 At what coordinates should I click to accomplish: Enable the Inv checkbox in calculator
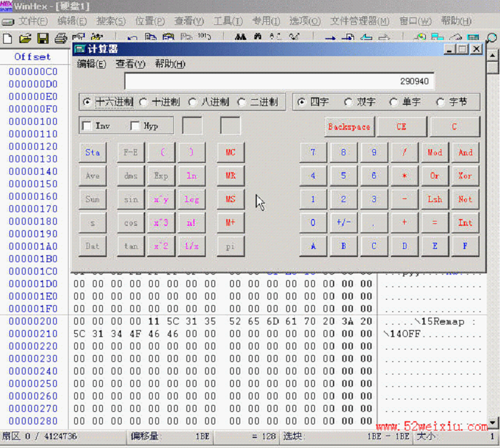(x=87, y=125)
